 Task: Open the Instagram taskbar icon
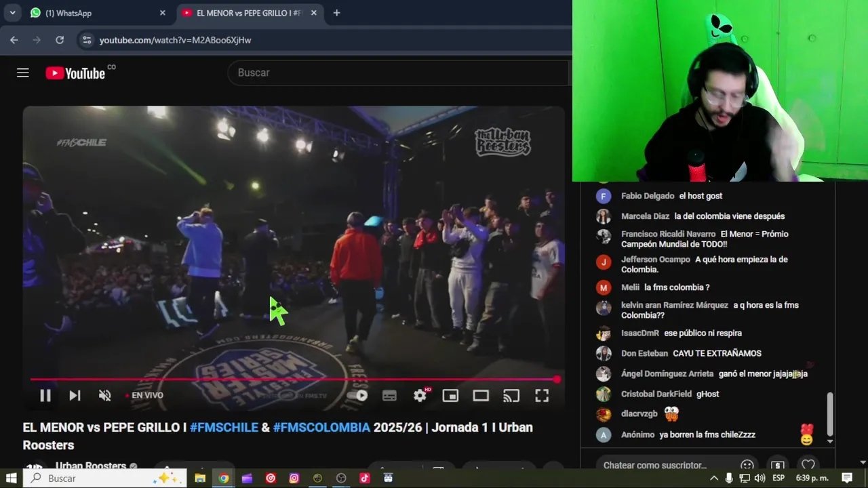(294, 478)
